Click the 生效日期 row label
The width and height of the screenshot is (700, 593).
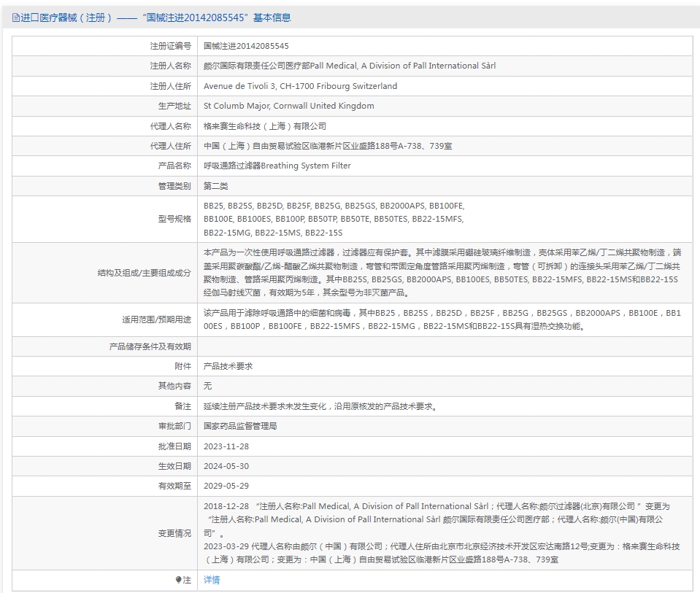coord(174,466)
